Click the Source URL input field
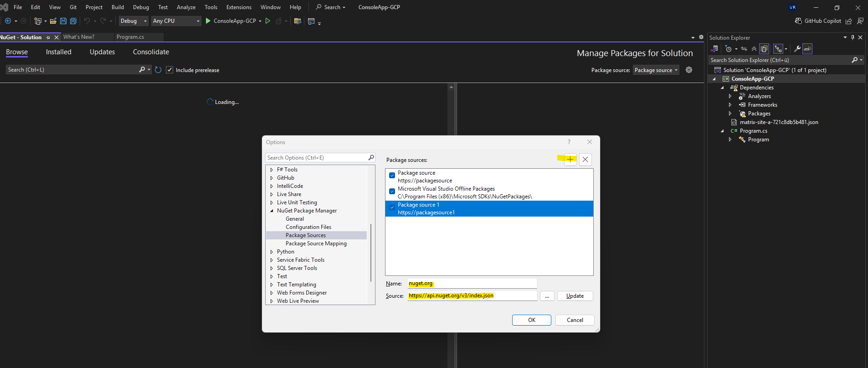 pyautogui.click(x=472, y=296)
